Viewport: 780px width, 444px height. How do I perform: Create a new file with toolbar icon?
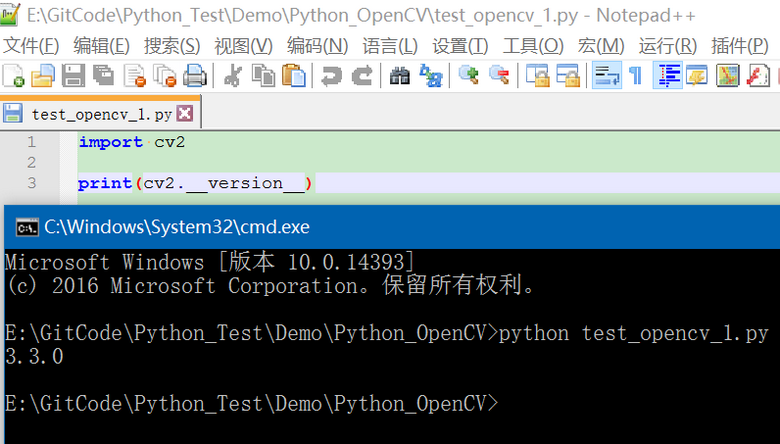click(13, 76)
